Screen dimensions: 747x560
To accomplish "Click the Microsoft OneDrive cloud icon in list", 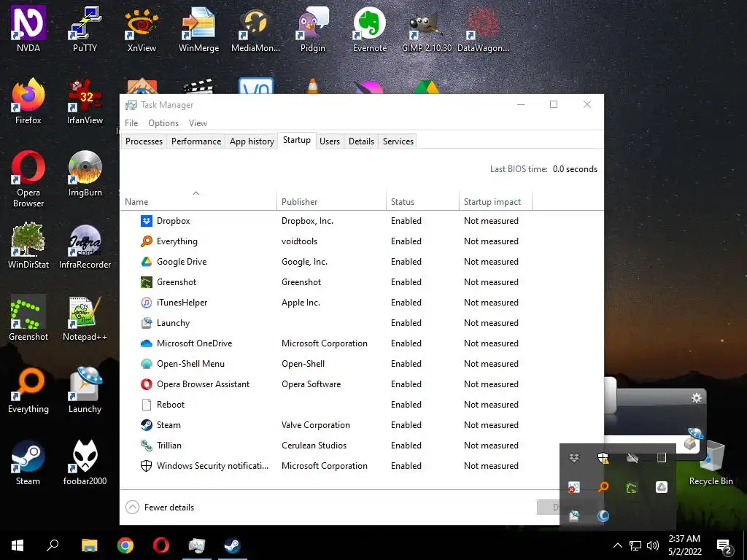I will point(146,343).
